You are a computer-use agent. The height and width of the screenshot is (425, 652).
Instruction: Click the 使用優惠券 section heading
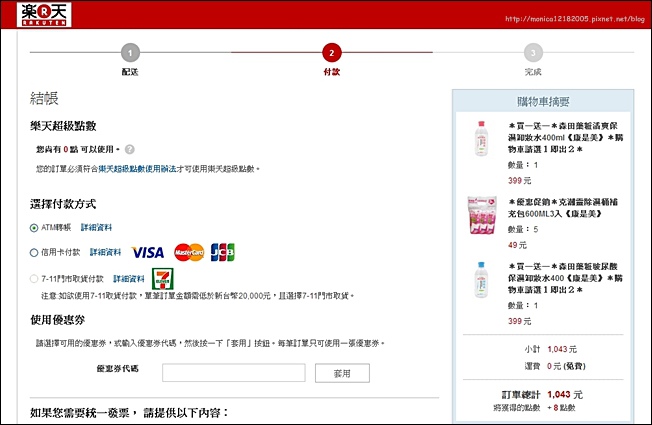(58, 320)
